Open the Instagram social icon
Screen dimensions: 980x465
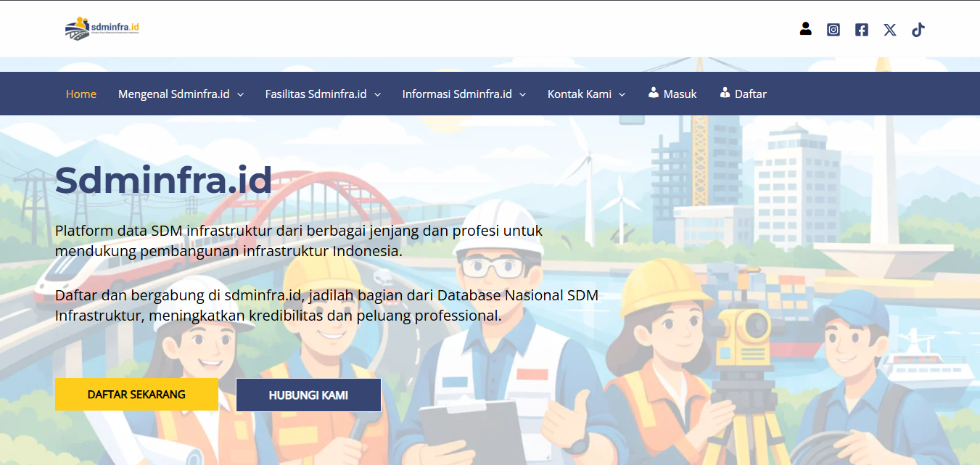click(833, 30)
